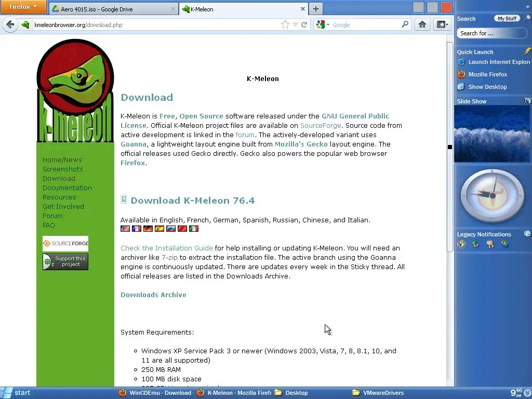Click the My Stuff button in the sidebar
The width and height of the screenshot is (532, 399).
click(507, 18)
